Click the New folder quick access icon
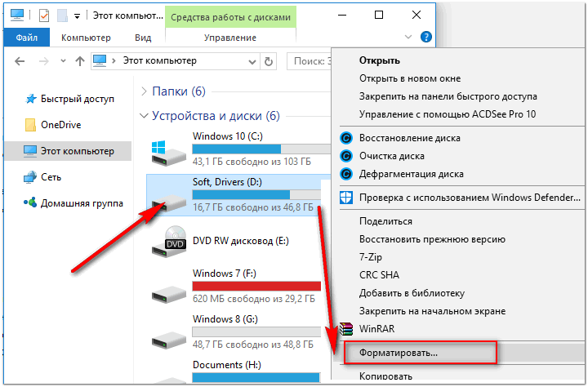Screen dimensions: 588x387 (x=62, y=16)
